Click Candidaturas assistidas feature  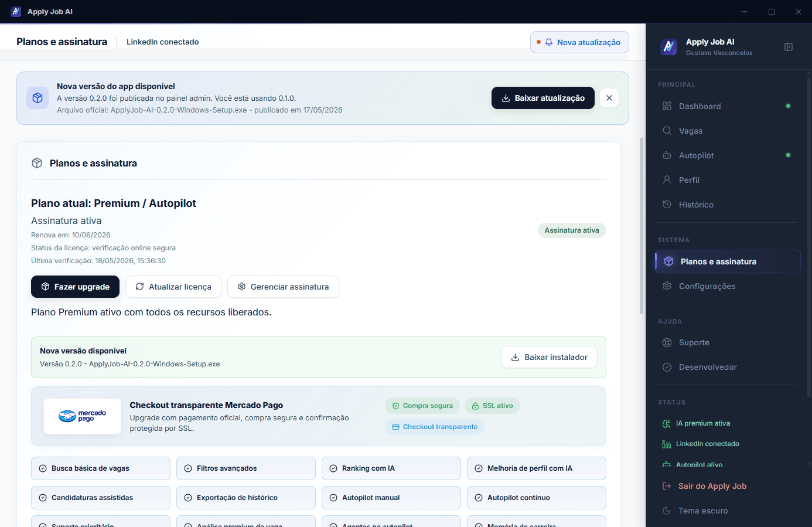101,498
